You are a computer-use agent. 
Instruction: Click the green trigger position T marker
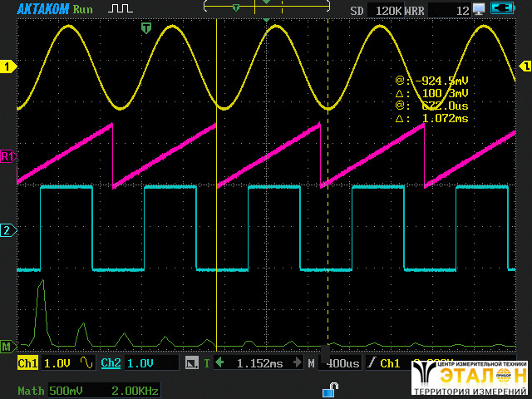pyautogui.click(x=146, y=28)
